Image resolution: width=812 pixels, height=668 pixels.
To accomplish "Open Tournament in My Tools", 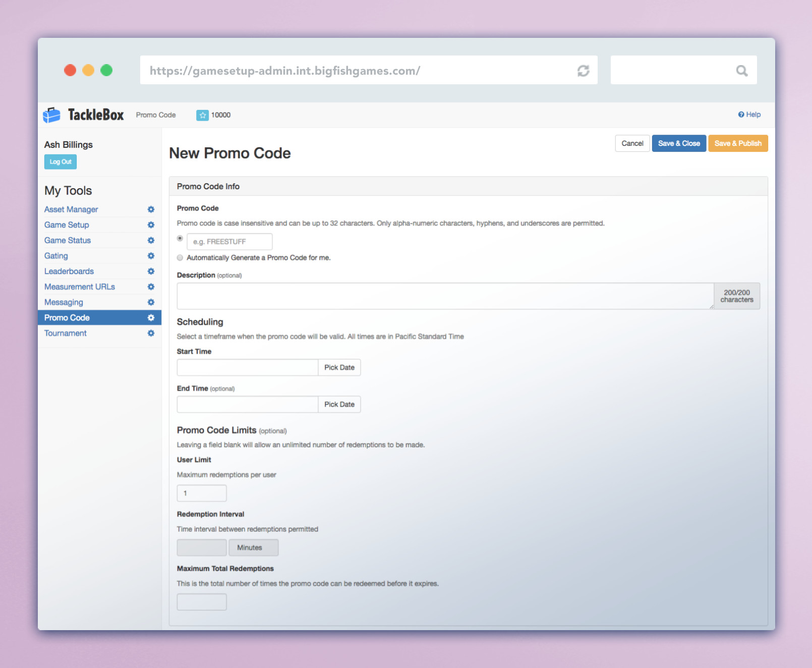I will click(66, 333).
